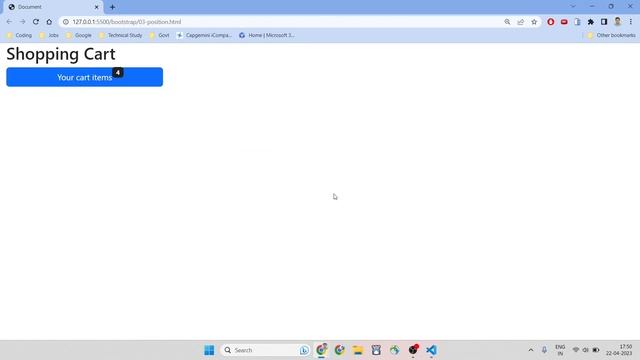
Task: Open the Capgemini bookmark
Action: [x=204, y=36]
